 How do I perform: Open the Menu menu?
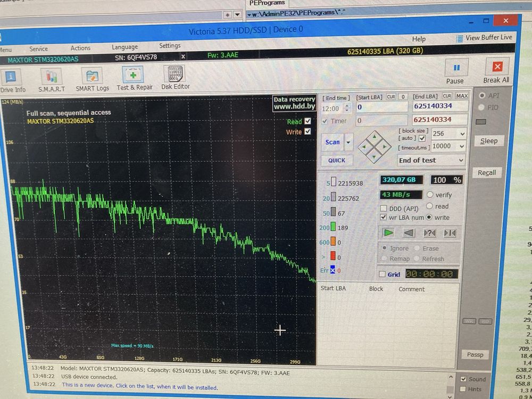click(5, 50)
